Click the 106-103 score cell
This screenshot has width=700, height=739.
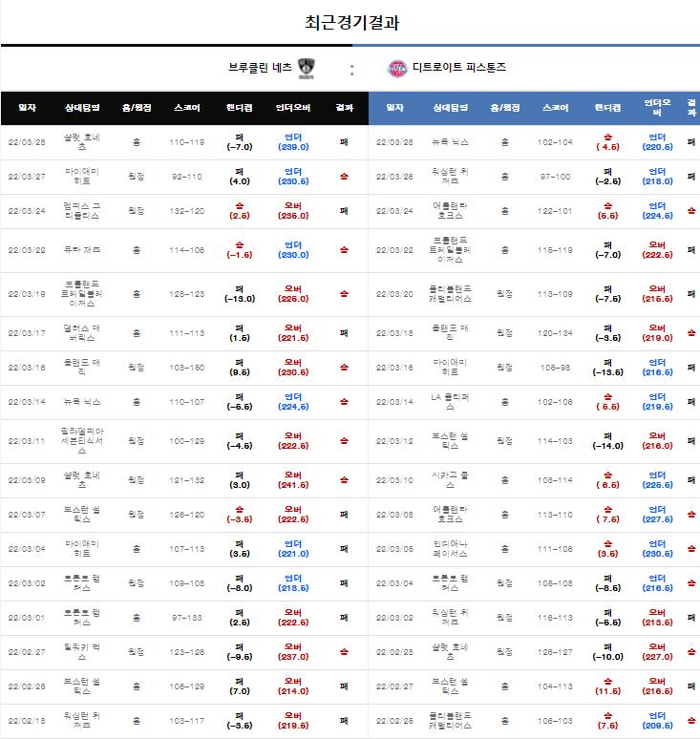(x=555, y=721)
